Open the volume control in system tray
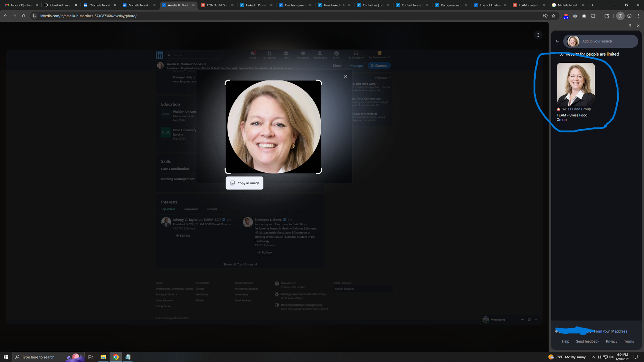The image size is (644, 362). tap(611, 357)
